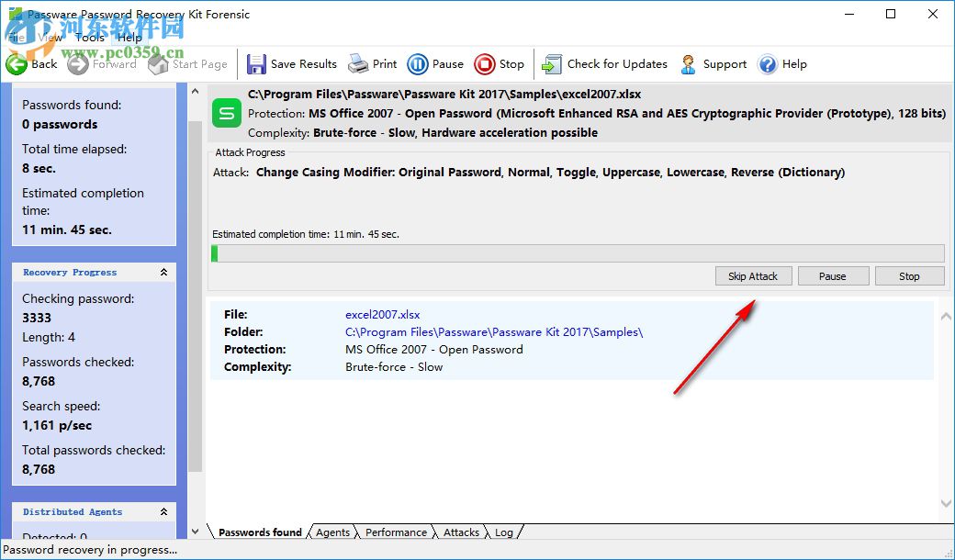This screenshot has width=955, height=560.
Task: Open the View menu
Action: coord(50,37)
